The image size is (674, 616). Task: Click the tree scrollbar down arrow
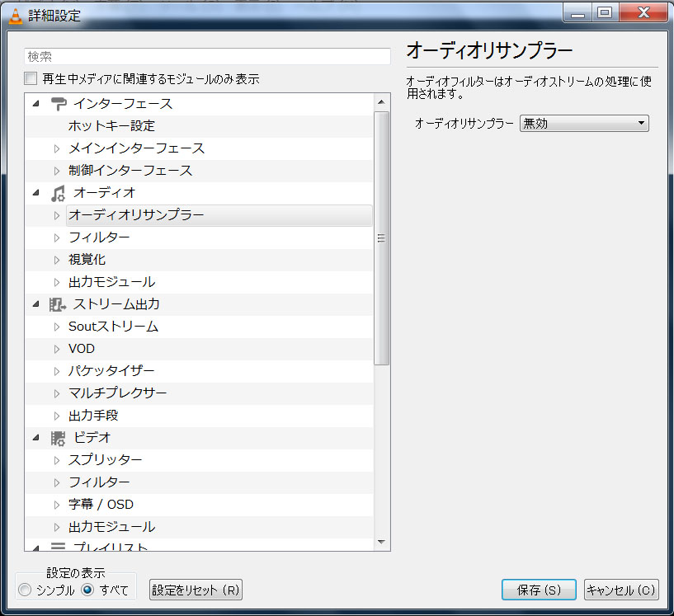click(x=381, y=542)
